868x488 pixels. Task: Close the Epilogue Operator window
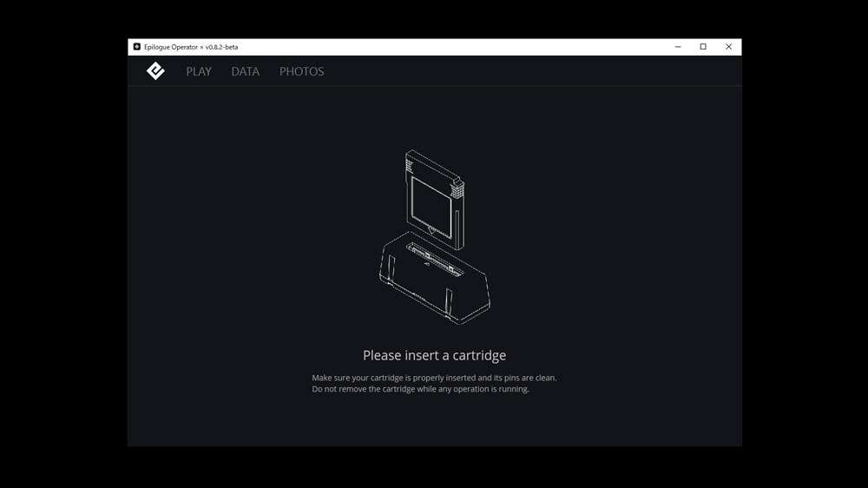pyautogui.click(x=729, y=47)
